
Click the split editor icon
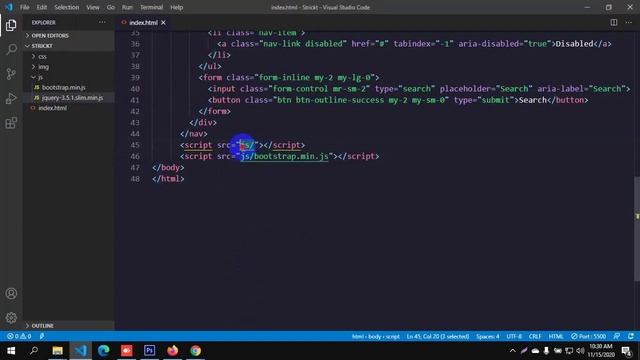click(x=613, y=22)
